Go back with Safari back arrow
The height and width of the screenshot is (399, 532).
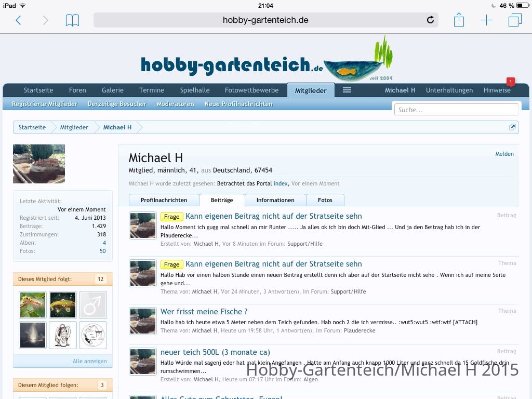pos(18,20)
